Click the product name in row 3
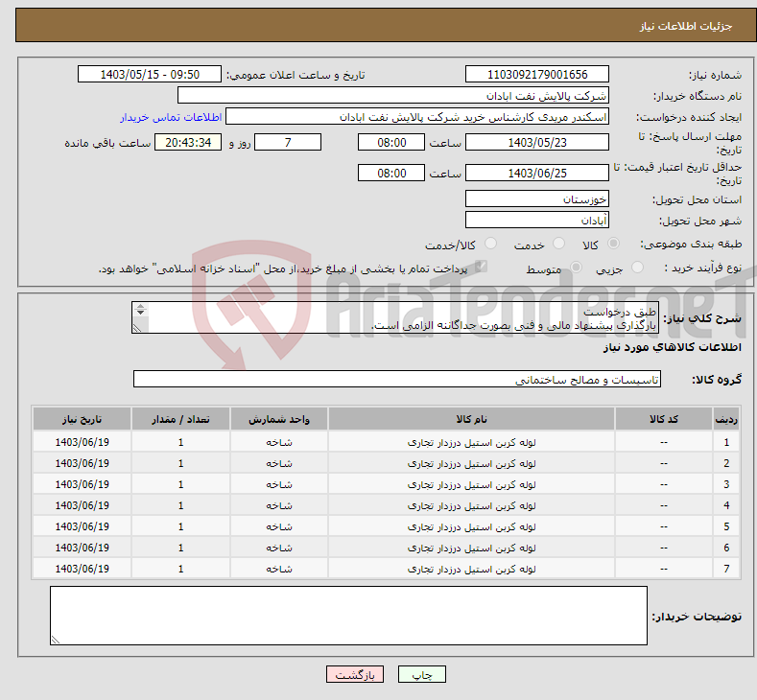The height and width of the screenshot is (700, 757). coord(471,485)
